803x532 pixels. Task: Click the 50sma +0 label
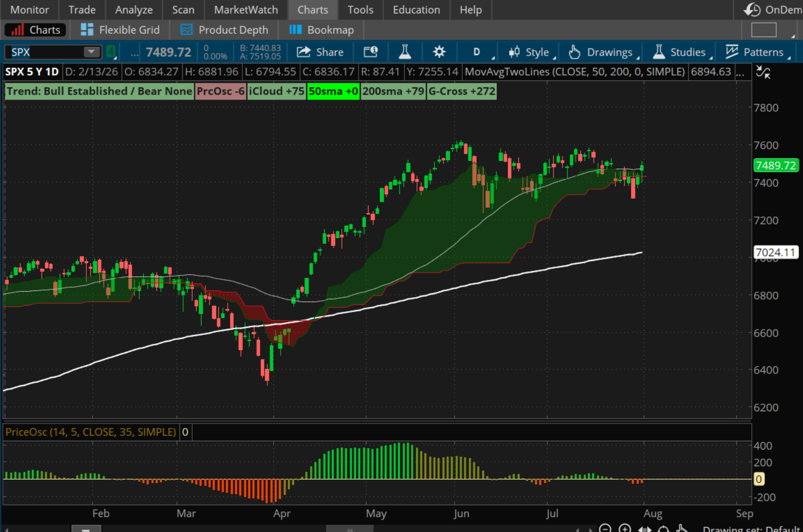333,91
